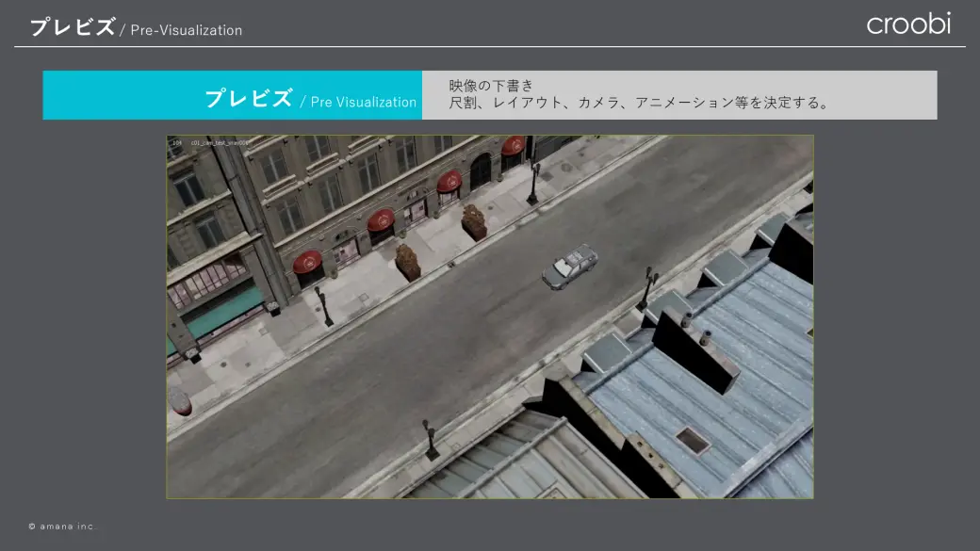Viewport: 980px width, 551px height.
Task: Select the 映像の下書き text line
Action: tap(491, 86)
